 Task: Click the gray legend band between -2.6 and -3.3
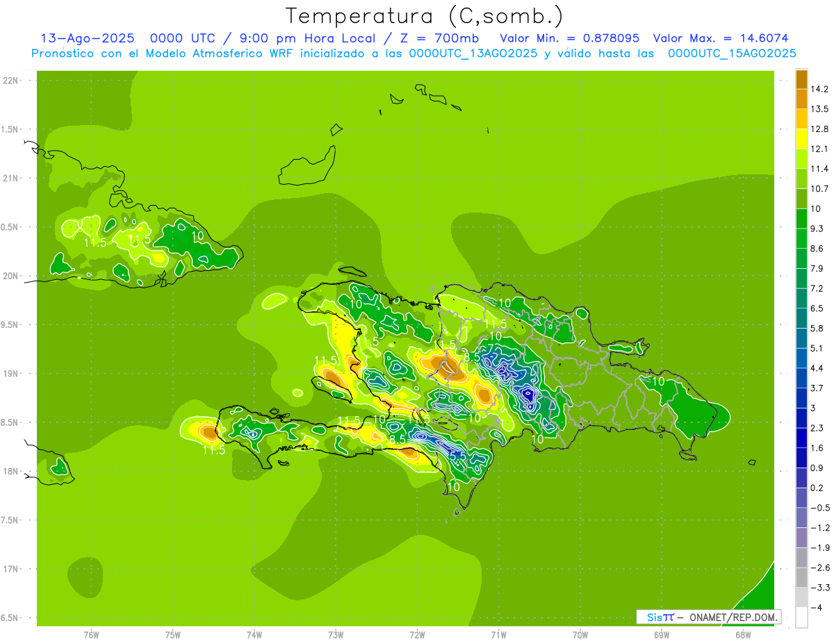pyautogui.click(x=801, y=577)
